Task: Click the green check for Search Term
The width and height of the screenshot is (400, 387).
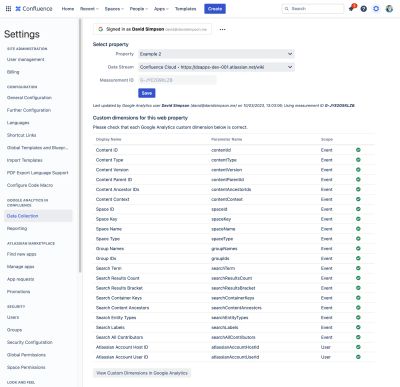Action: pyautogui.click(x=358, y=268)
